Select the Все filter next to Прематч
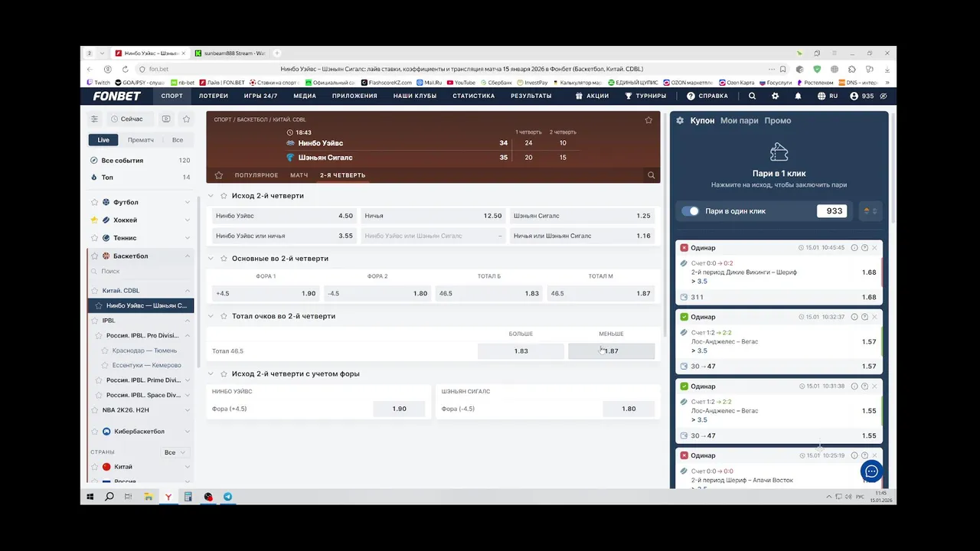The width and height of the screenshot is (980, 551). pyautogui.click(x=178, y=140)
